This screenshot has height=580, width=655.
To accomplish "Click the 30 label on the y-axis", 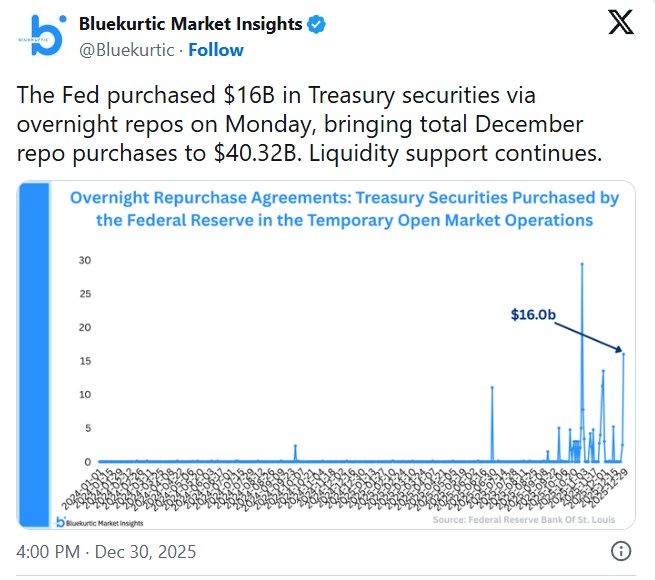I will point(84,260).
